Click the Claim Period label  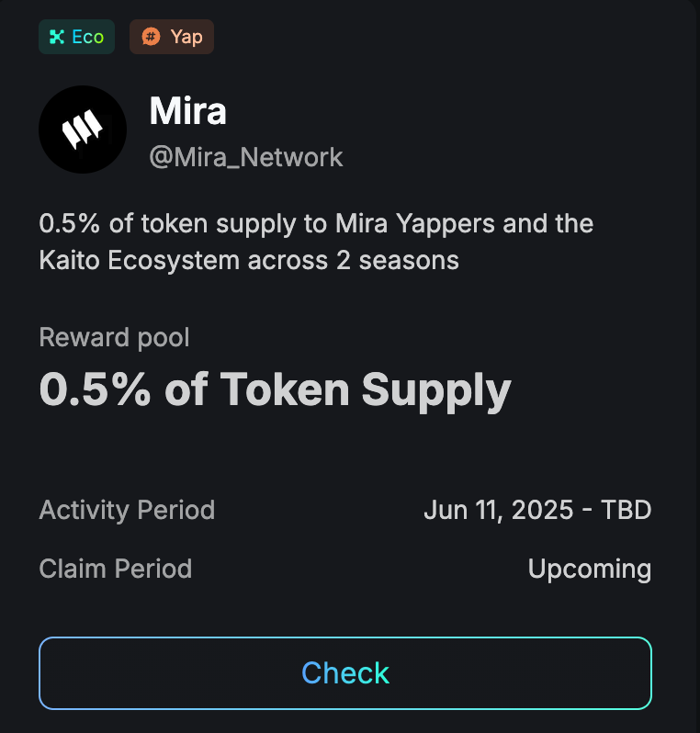click(x=116, y=569)
